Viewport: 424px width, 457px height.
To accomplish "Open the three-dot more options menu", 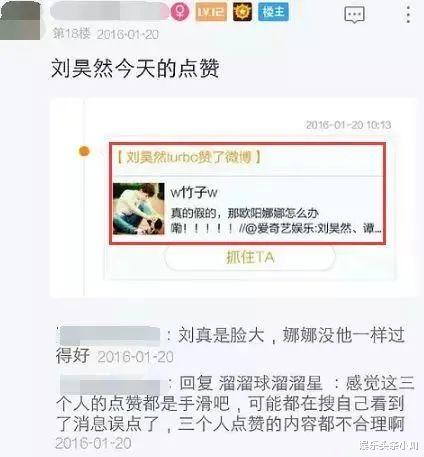I will 408,14.
